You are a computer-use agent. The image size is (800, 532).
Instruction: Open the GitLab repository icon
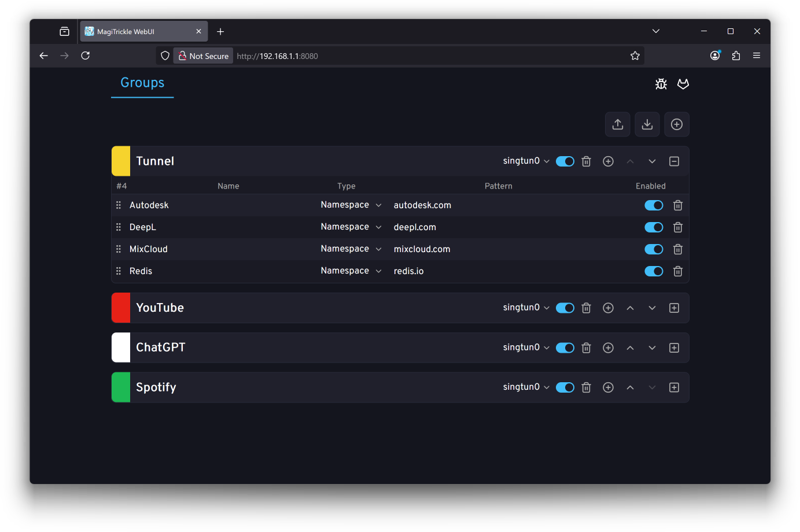pos(683,84)
